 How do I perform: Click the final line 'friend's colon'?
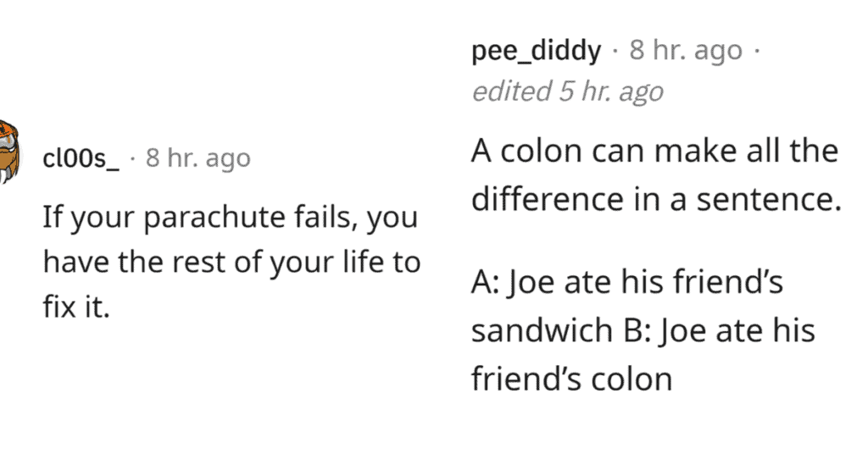[x=571, y=378]
